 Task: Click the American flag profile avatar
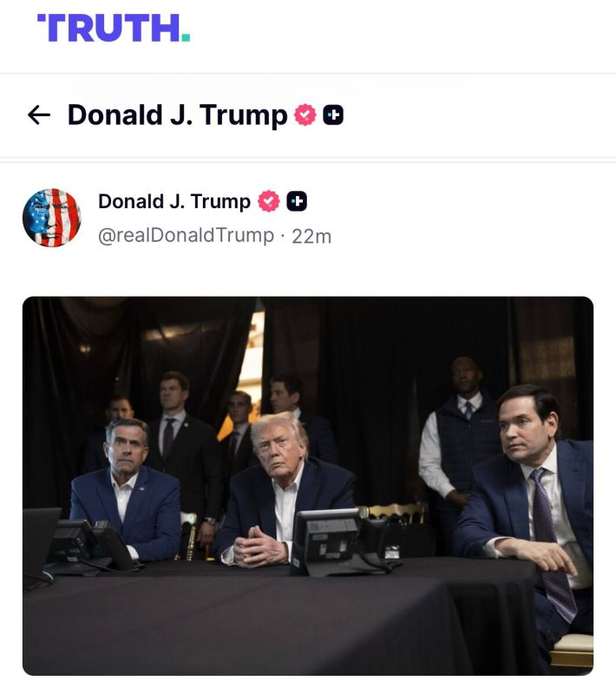click(50, 215)
